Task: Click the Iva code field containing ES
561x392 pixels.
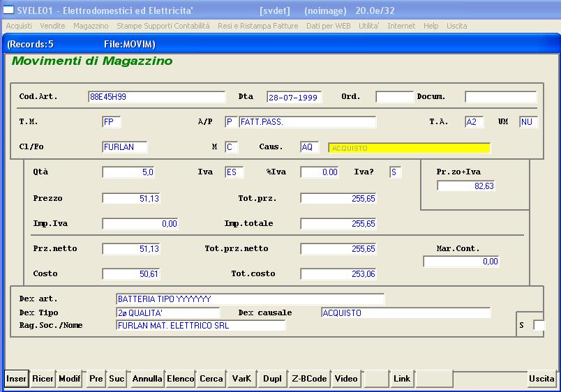Action: click(x=234, y=172)
